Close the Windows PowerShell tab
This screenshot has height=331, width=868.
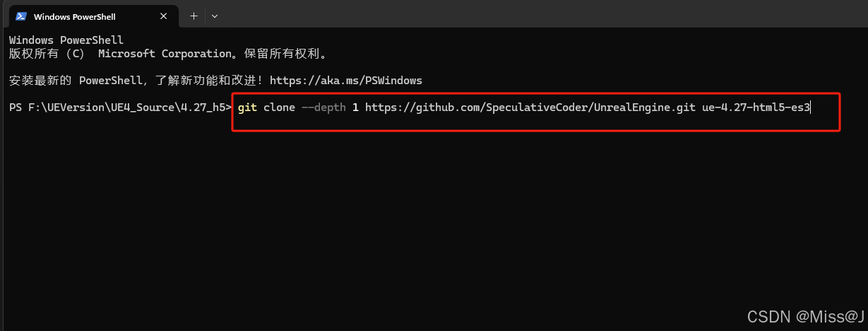166,16
